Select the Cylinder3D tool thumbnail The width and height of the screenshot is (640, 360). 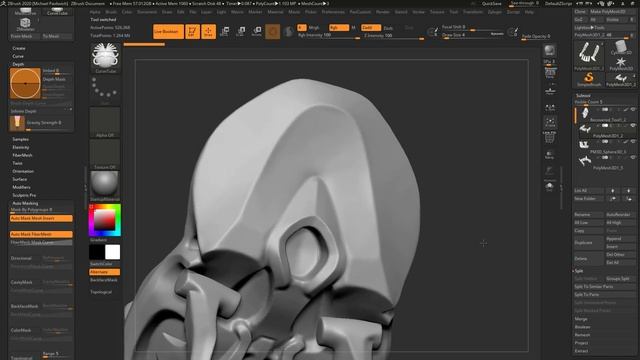[621, 47]
